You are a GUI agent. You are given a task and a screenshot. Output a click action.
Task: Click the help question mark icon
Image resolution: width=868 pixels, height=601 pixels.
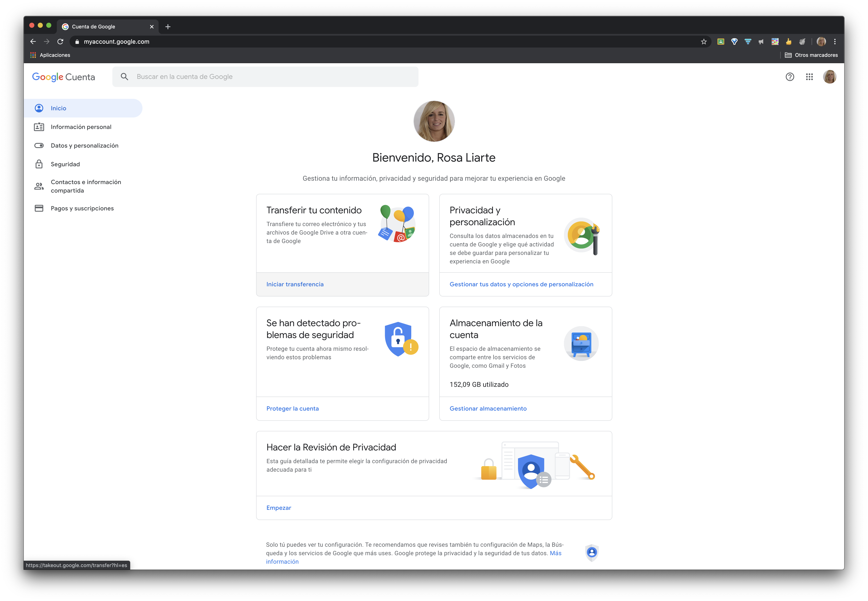[790, 77]
